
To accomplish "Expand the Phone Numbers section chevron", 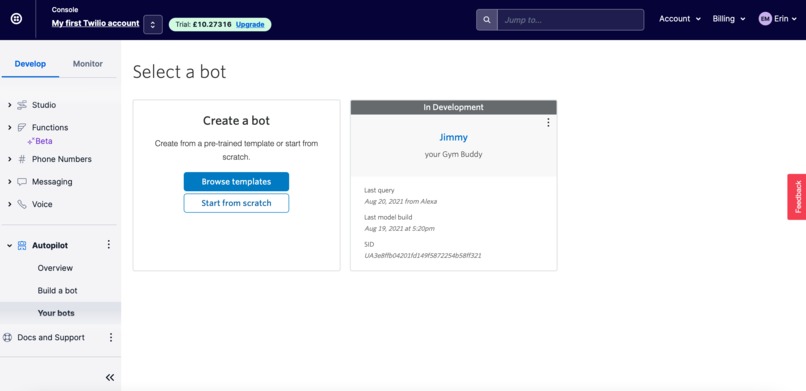I will [9, 159].
